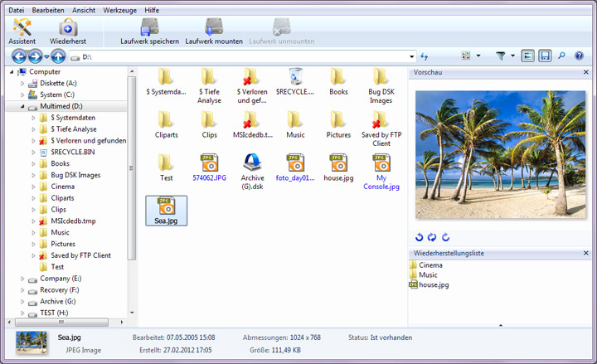This screenshot has height=364, width=597.
Task: Expand the Cinema folder in tree
Action: click(33, 187)
